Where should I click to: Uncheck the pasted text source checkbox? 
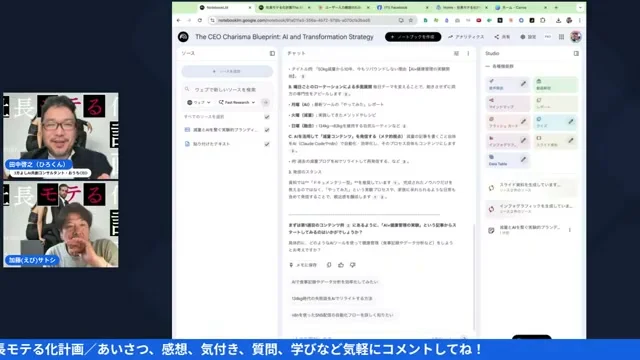click(267, 144)
